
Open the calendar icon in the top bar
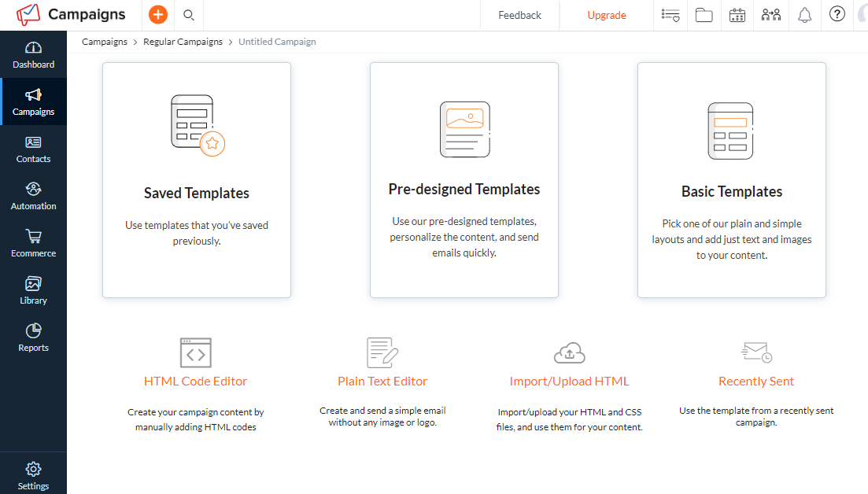tap(737, 14)
